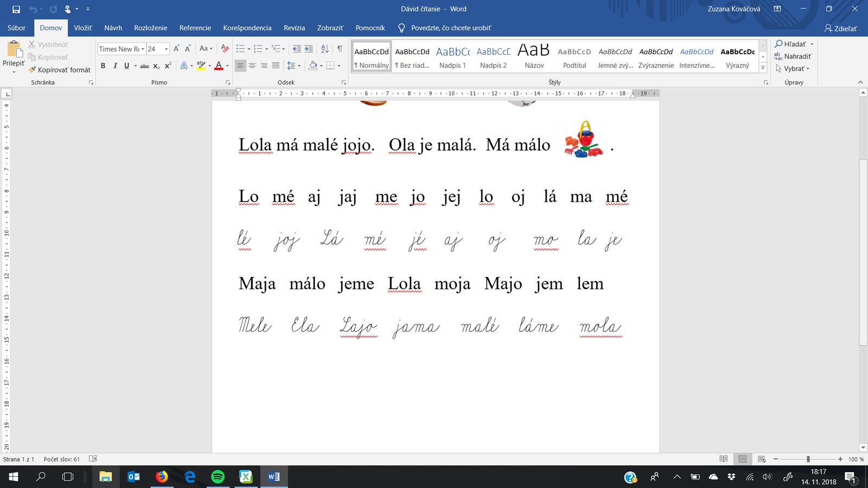Open the Vložiť ribbon tab
This screenshot has width=868, height=488.
click(83, 28)
